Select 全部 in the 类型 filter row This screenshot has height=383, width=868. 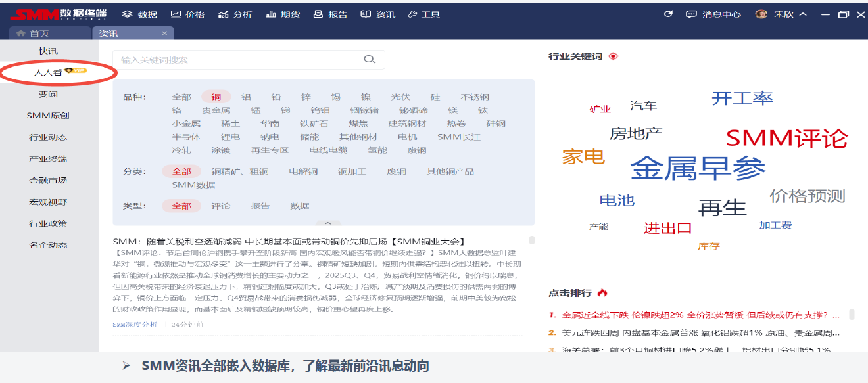(181, 206)
